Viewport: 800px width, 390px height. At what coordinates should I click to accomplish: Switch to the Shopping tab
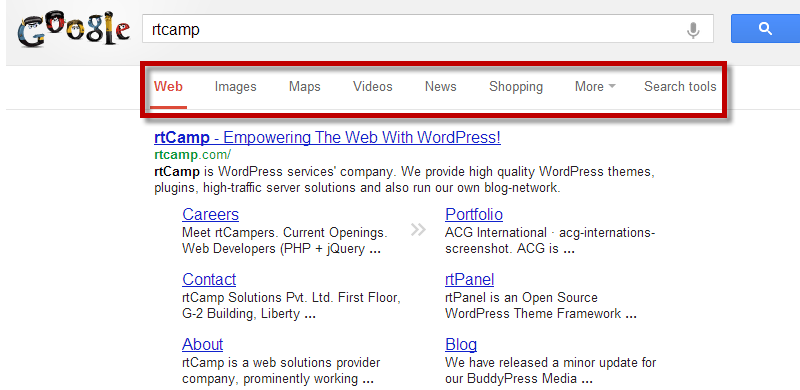(x=516, y=87)
